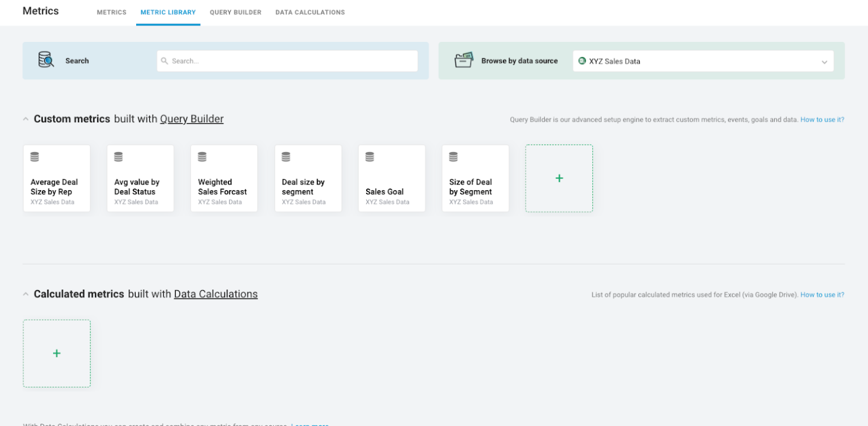Collapse the Custom metrics section
The height and width of the screenshot is (426, 868).
25,119
